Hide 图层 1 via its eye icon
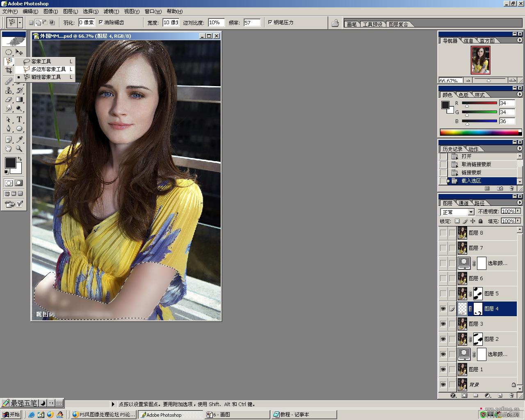Viewport: 525px width, 420px height. [x=443, y=370]
